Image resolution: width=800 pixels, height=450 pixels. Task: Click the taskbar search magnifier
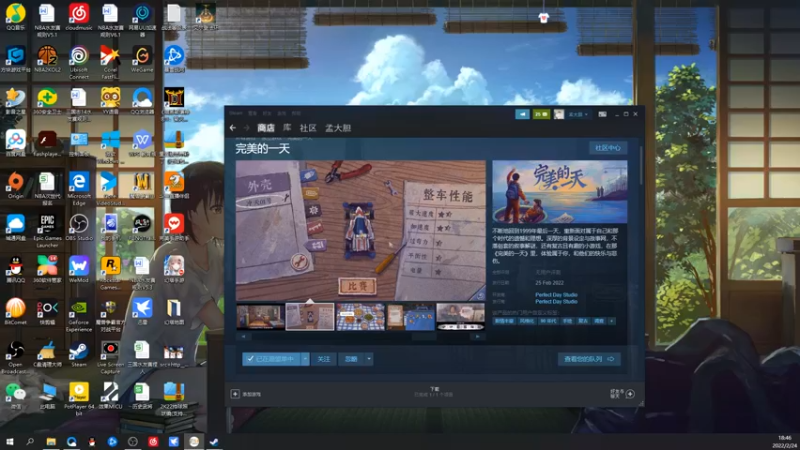click(x=30, y=442)
